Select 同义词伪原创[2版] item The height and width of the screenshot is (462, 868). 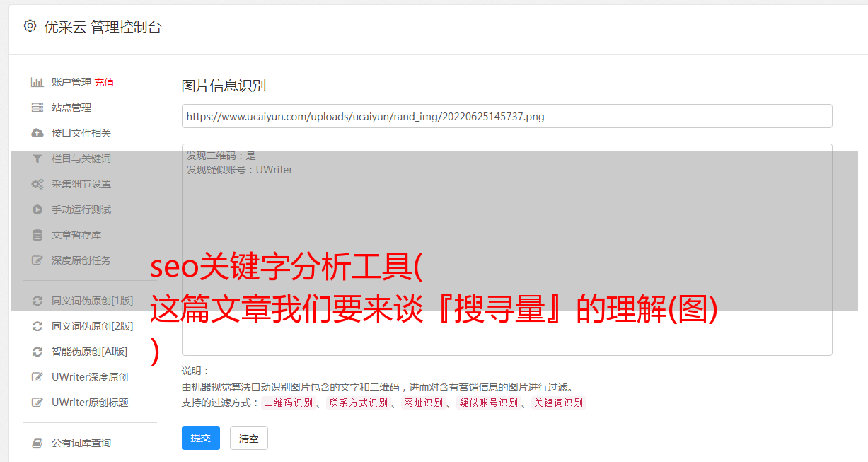click(x=92, y=326)
